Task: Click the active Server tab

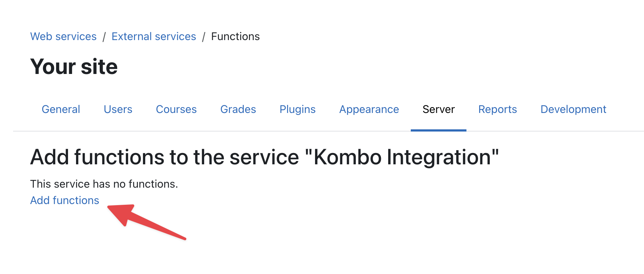Action: (438, 109)
